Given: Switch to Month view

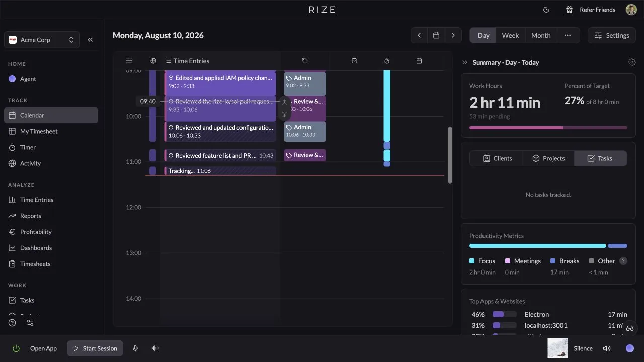Looking at the screenshot, I should [x=541, y=35].
